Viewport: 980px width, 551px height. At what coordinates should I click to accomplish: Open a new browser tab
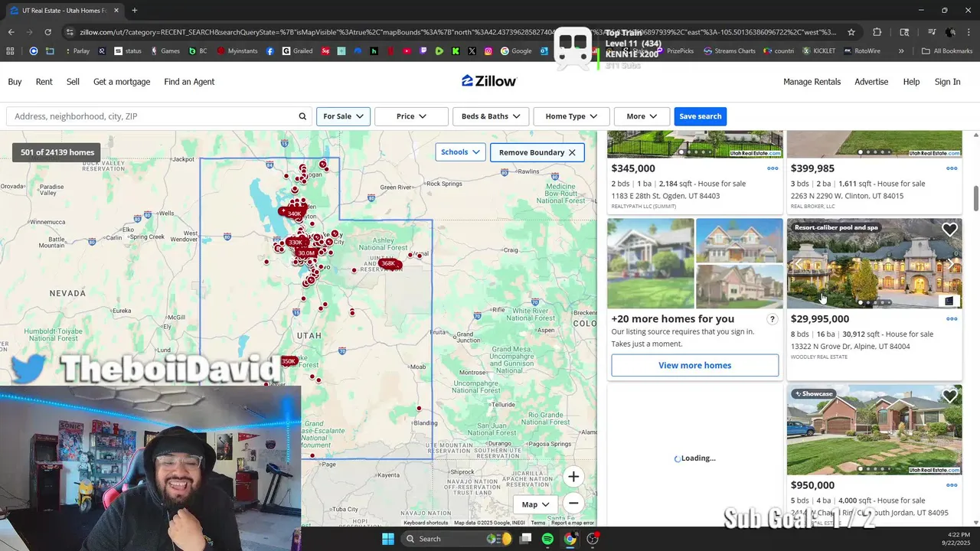[135, 11]
